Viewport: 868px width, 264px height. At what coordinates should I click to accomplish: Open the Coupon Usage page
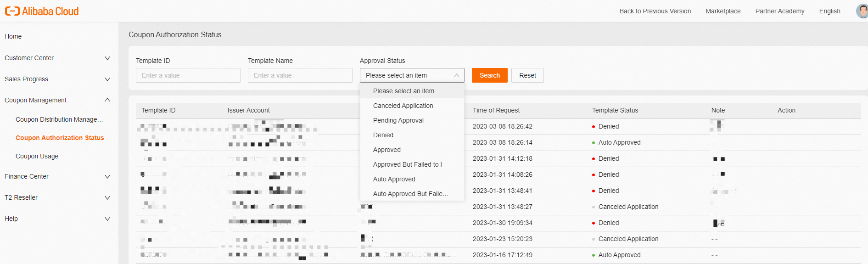click(x=37, y=156)
